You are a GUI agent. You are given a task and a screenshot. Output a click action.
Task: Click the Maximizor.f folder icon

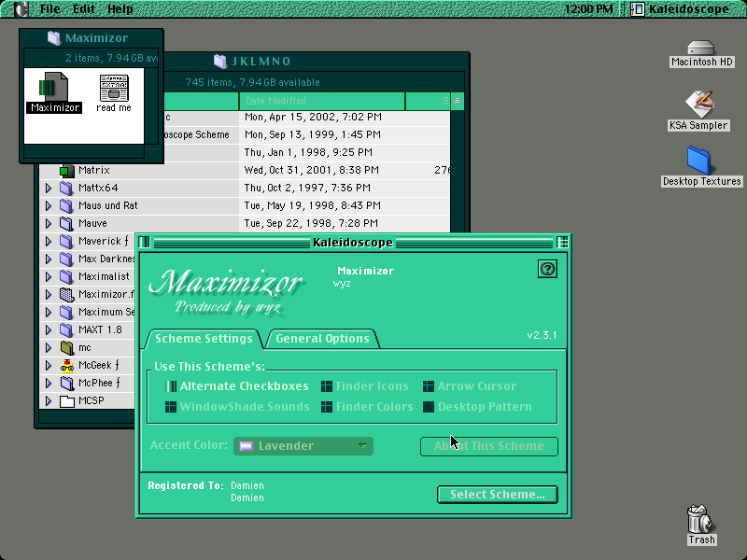pos(66,294)
